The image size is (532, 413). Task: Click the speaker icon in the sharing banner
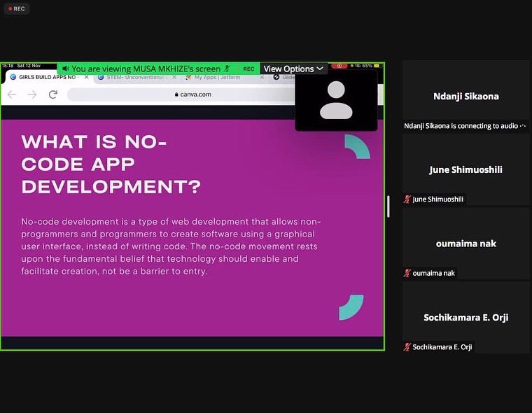coord(66,69)
